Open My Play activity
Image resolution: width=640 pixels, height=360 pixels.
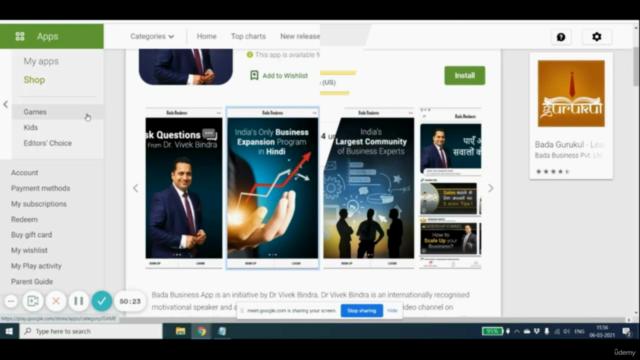coord(36,266)
